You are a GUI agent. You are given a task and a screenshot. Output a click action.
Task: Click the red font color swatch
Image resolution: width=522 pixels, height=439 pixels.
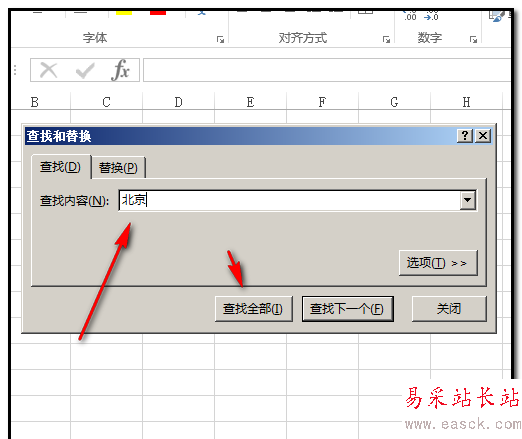158,13
